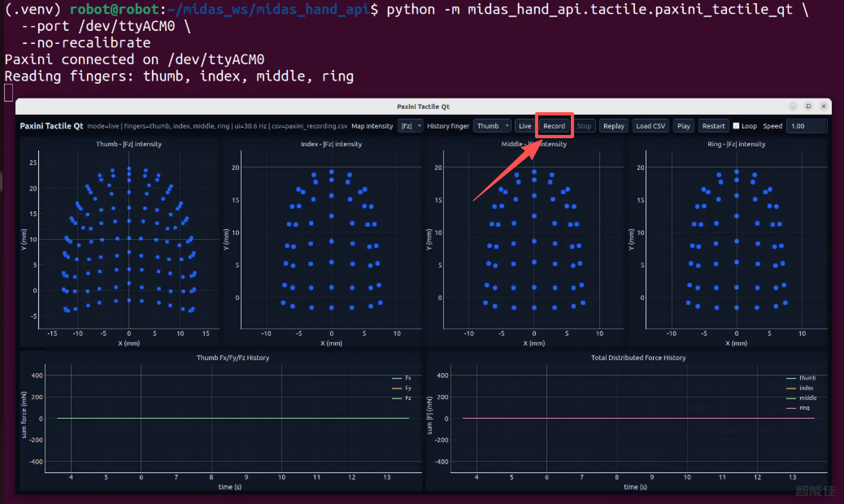Toggle the Loop checkbox
Viewport: 844px width, 504px height.
(x=736, y=126)
